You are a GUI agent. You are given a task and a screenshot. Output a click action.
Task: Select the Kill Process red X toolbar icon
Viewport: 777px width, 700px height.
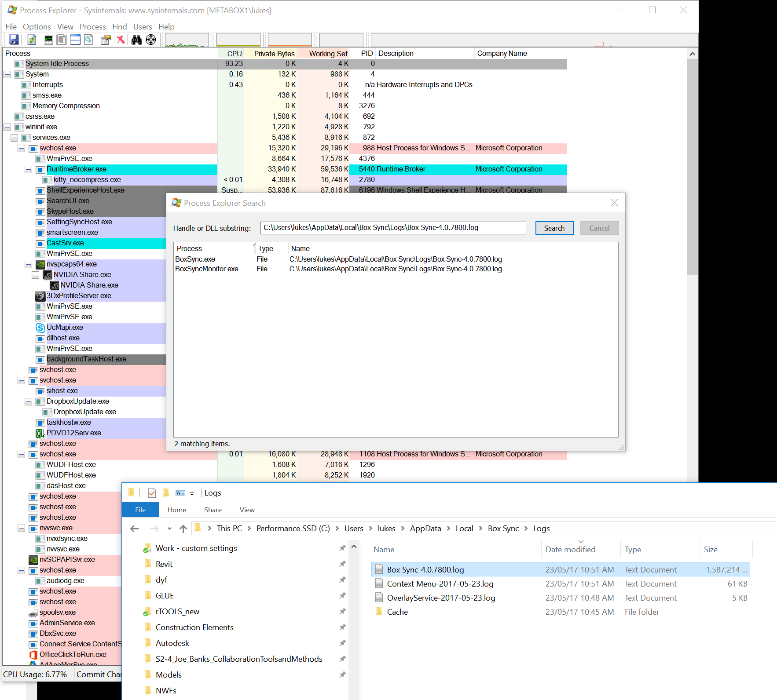[121, 40]
